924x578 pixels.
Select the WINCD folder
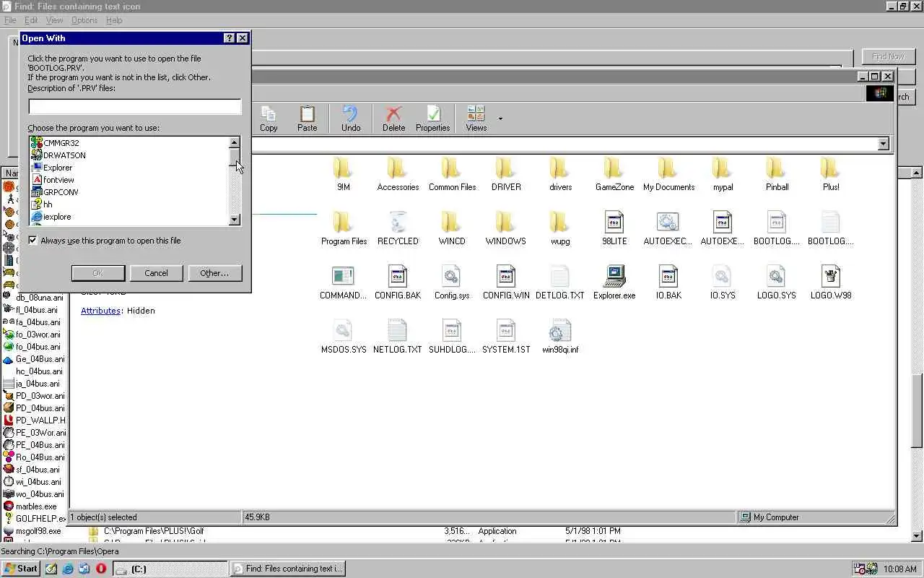pyautogui.click(x=452, y=228)
